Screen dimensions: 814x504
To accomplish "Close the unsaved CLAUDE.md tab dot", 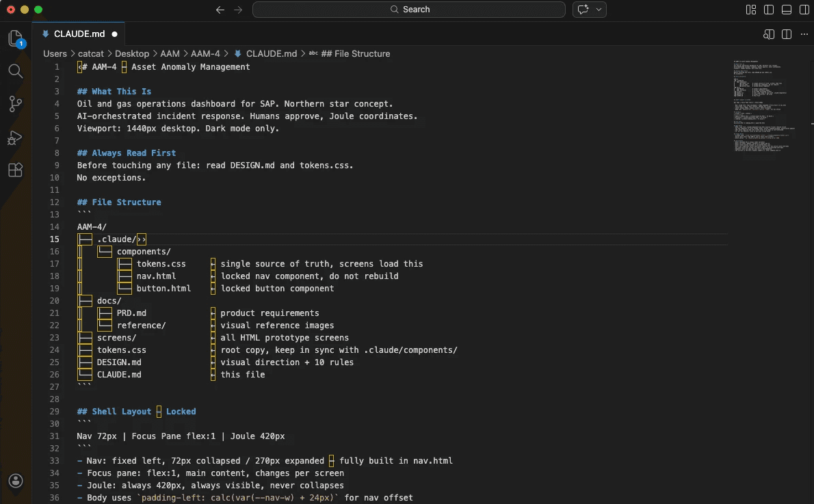I will 114,34.
